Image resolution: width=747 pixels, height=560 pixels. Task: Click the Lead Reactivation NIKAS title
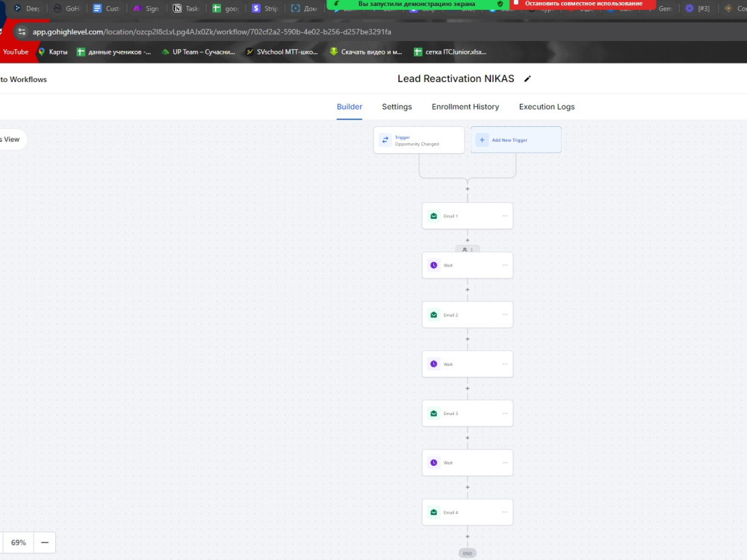[x=456, y=79]
